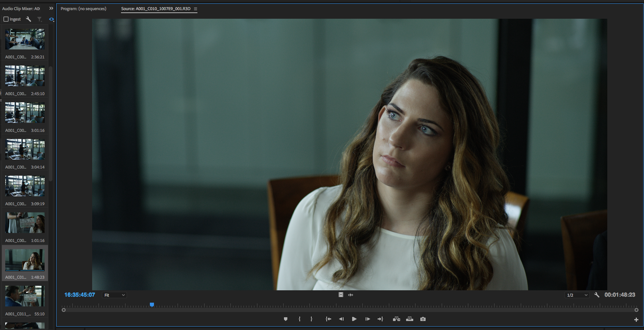
Task: Click Drag Video Only filmstrip icon
Action: tap(341, 295)
